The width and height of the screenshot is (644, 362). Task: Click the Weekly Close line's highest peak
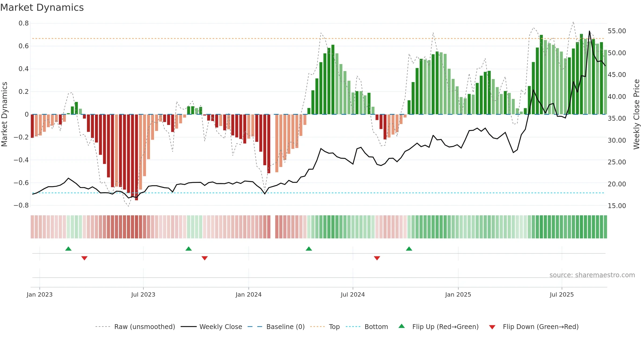[x=590, y=31]
